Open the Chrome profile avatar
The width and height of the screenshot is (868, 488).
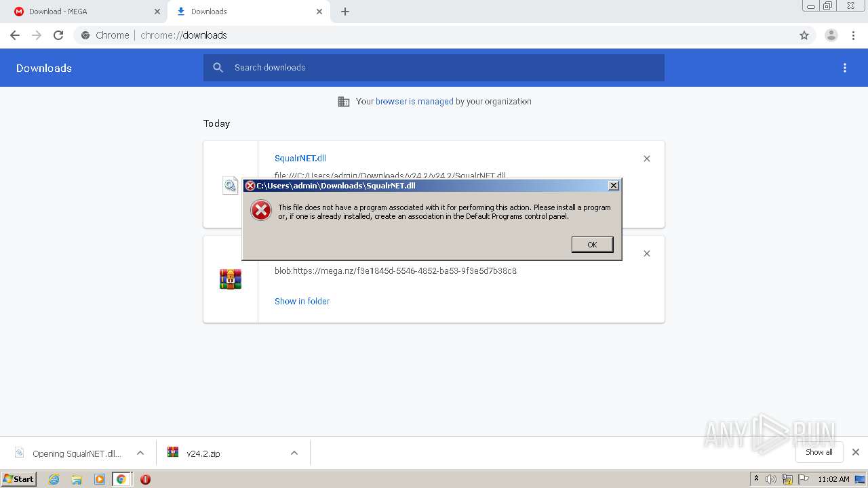pos(831,35)
